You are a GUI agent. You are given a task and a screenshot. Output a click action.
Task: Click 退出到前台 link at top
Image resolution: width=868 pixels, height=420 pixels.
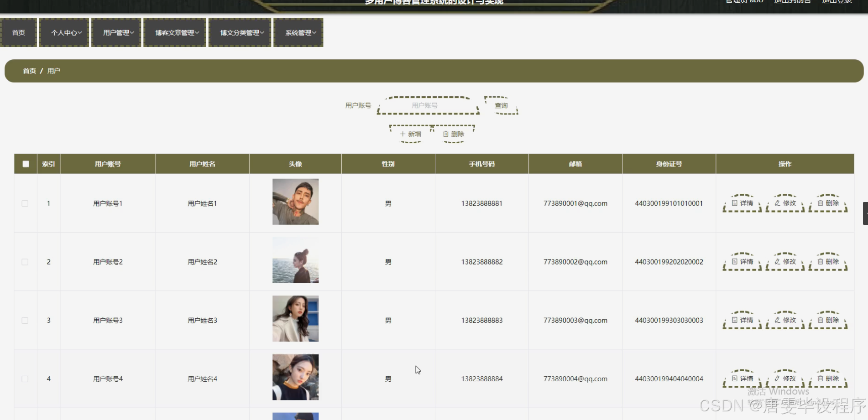click(792, 1)
